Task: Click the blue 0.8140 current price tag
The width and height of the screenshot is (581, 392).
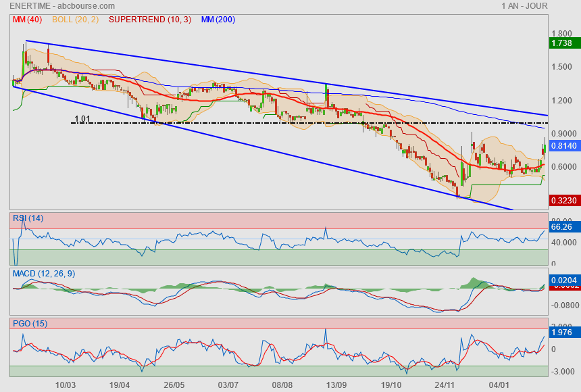Action: (x=563, y=145)
